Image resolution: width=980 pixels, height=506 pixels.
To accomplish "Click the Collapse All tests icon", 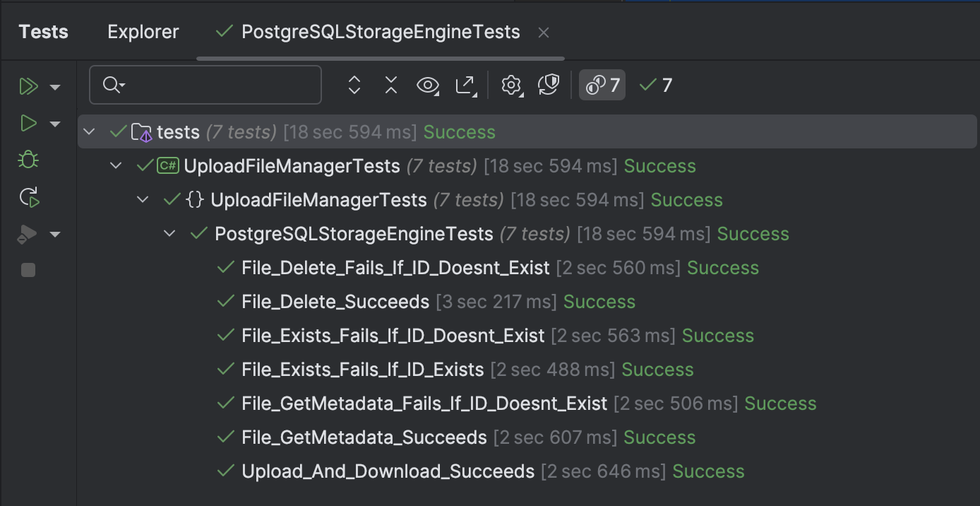I will (390, 85).
